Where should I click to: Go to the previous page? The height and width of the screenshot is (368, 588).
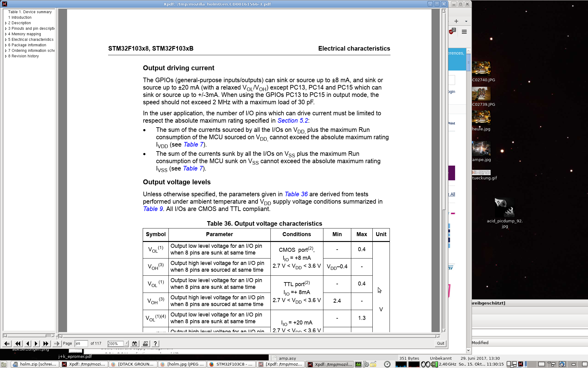pyautogui.click(x=28, y=343)
